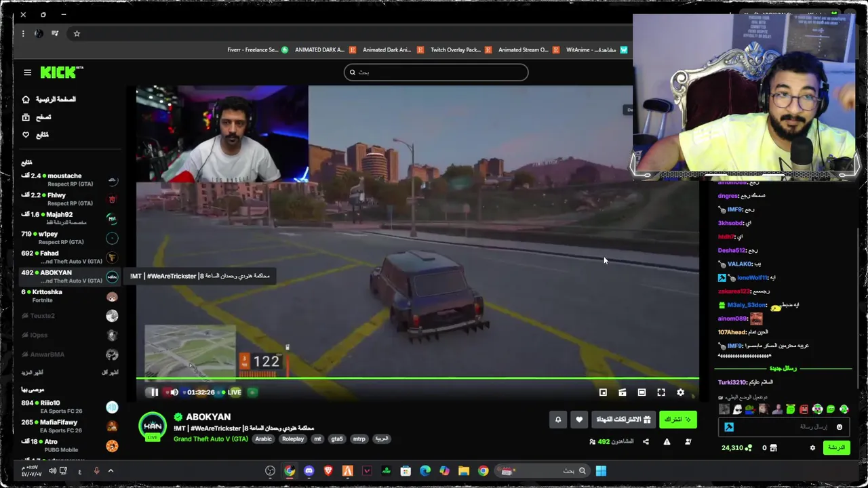Open the Kick hamburger sidebar menu
The width and height of the screenshot is (868, 488).
tap(27, 73)
